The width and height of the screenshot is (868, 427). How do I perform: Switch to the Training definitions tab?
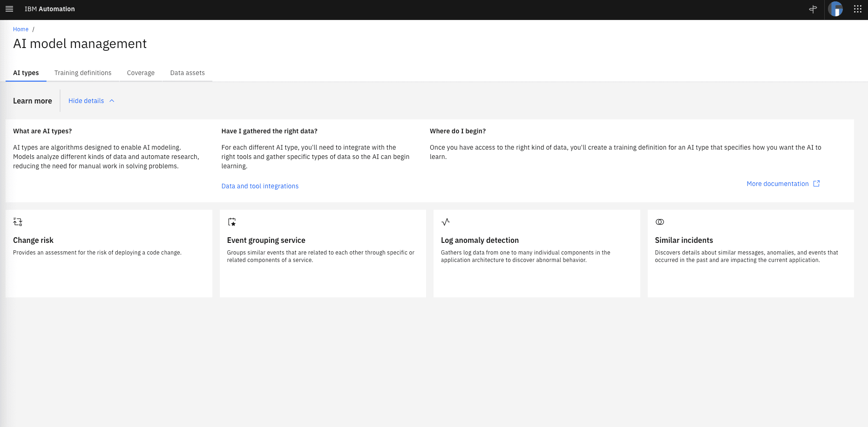point(83,73)
